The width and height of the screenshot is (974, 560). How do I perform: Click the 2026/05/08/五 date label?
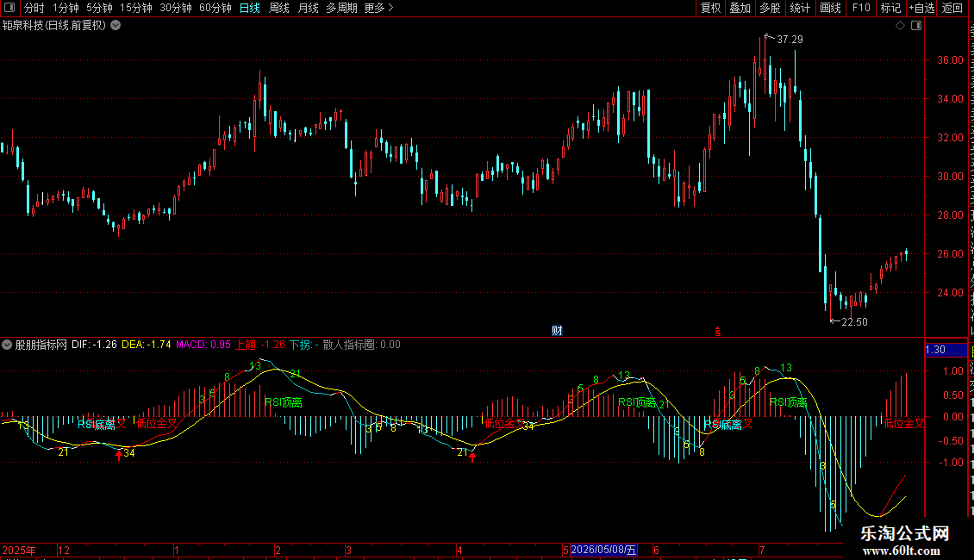[x=603, y=550]
